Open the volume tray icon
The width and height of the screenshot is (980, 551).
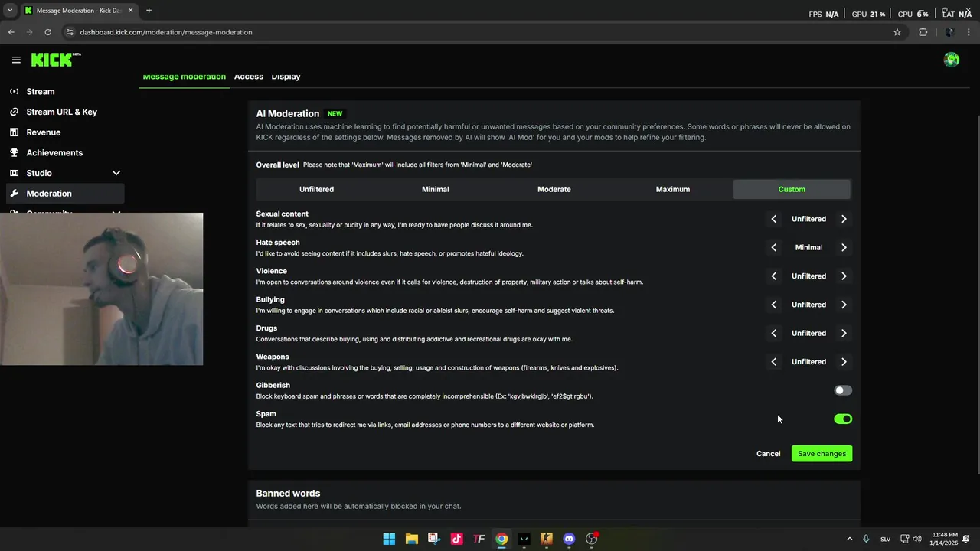(x=917, y=539)
